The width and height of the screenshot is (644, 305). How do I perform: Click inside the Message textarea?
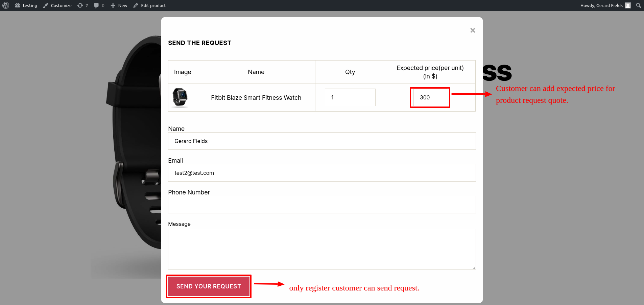click(322, 249)
